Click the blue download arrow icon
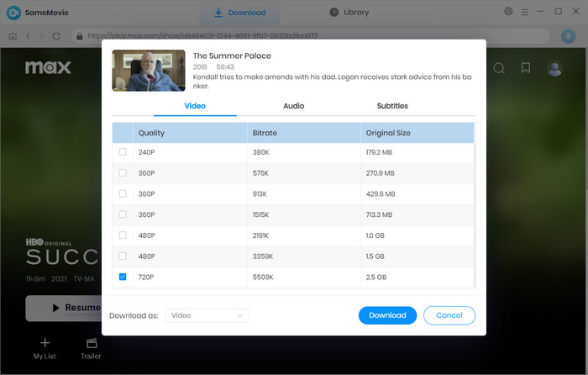 [x=568, y=36]
